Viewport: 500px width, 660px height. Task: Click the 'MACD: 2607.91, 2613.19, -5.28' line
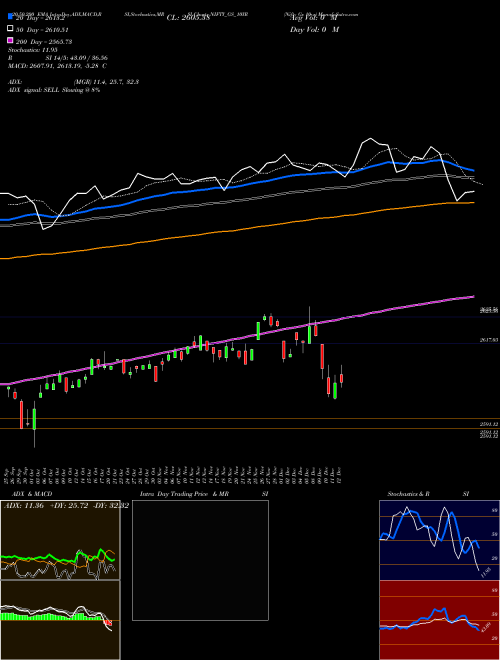pyautogui.click(x=57, y=66)
